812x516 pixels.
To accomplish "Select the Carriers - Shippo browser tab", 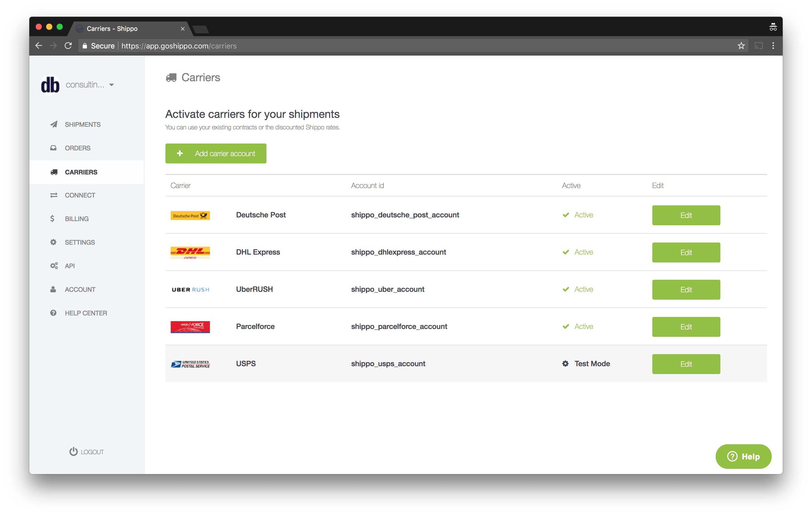I will pos(130,29).
